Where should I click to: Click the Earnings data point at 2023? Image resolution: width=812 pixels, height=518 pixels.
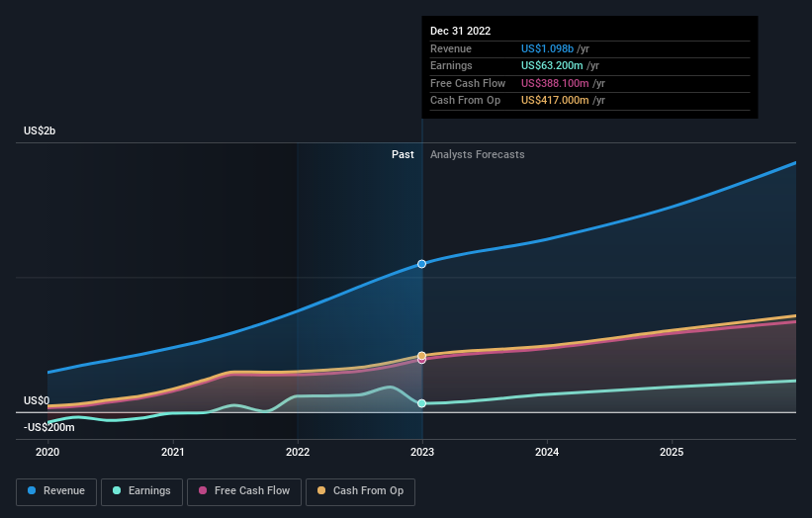click(421, 403)
